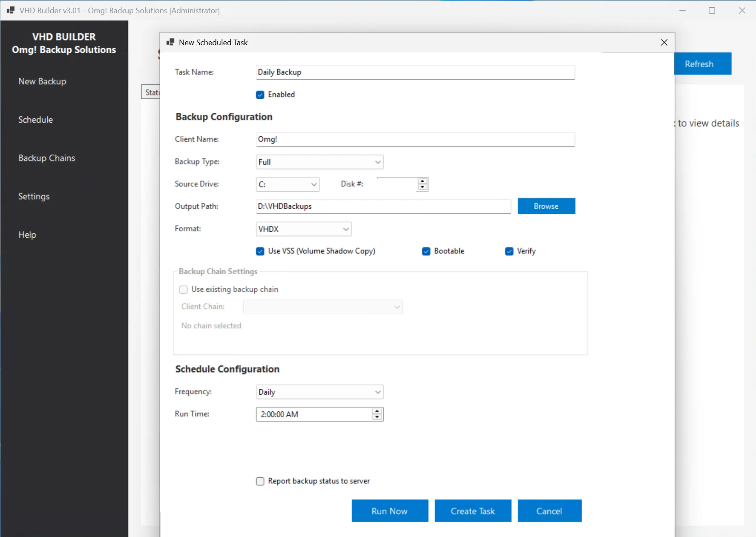Uncheck the Bootable option

click(426, 251)
